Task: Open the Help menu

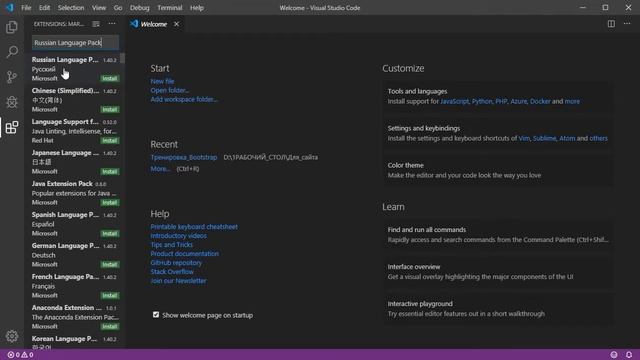Action: pos(197,8)
